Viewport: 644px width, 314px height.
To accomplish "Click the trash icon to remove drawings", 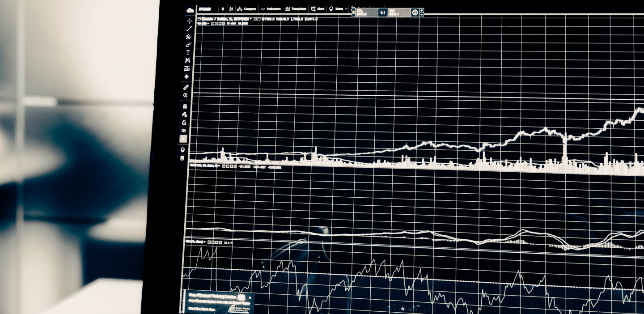I will pyautogui.click(x=182, y=158).
